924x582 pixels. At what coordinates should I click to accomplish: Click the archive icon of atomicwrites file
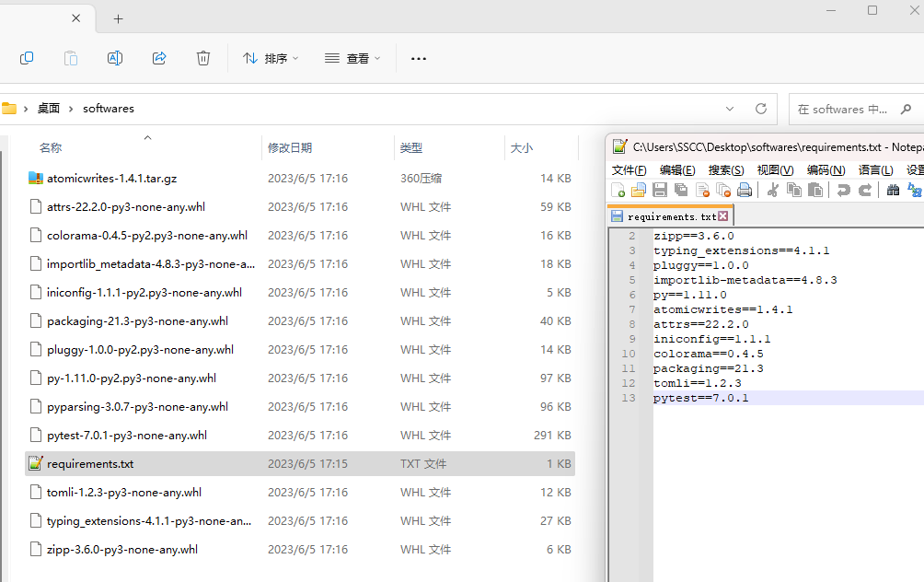[36, 178]
